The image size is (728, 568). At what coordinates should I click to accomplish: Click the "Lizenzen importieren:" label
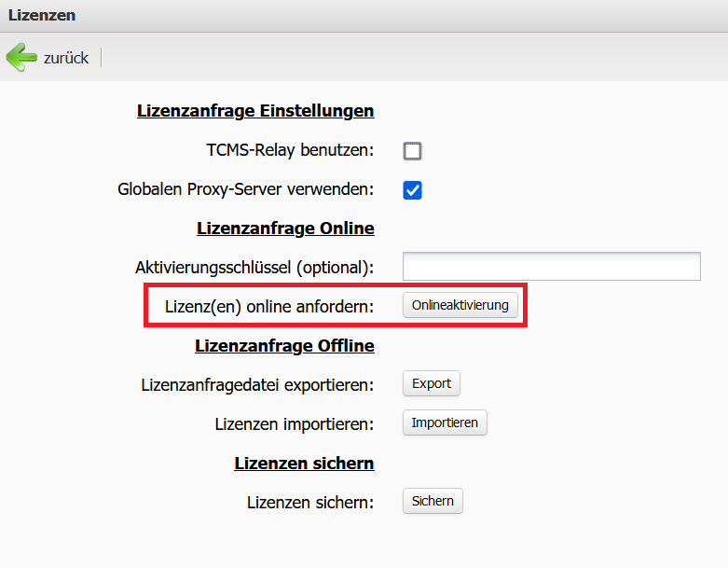tap(294, 423)
